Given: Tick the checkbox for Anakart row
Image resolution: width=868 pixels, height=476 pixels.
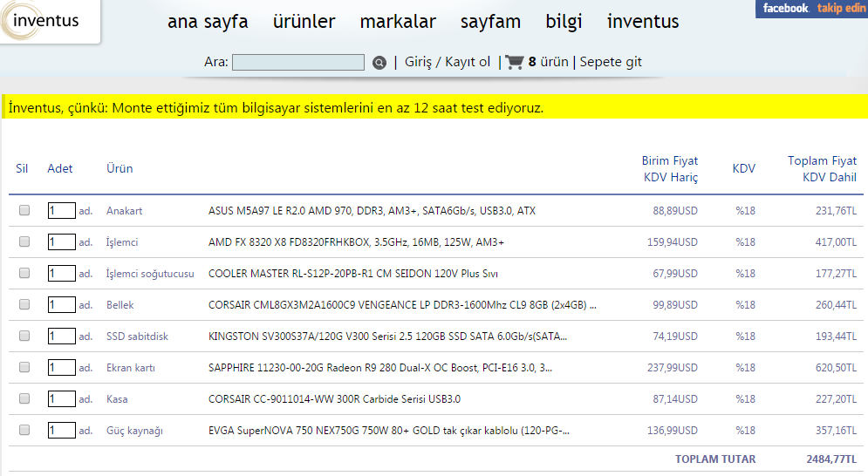Looking at the screenshot, I should click(24, 211).
